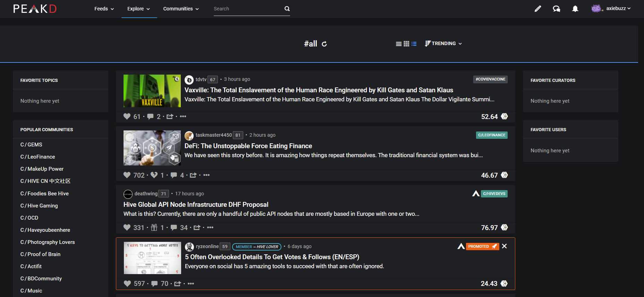Click the MEMBER HIVE LOVER badge
Viewport: 644px width, 297px height.
[257, 247]
